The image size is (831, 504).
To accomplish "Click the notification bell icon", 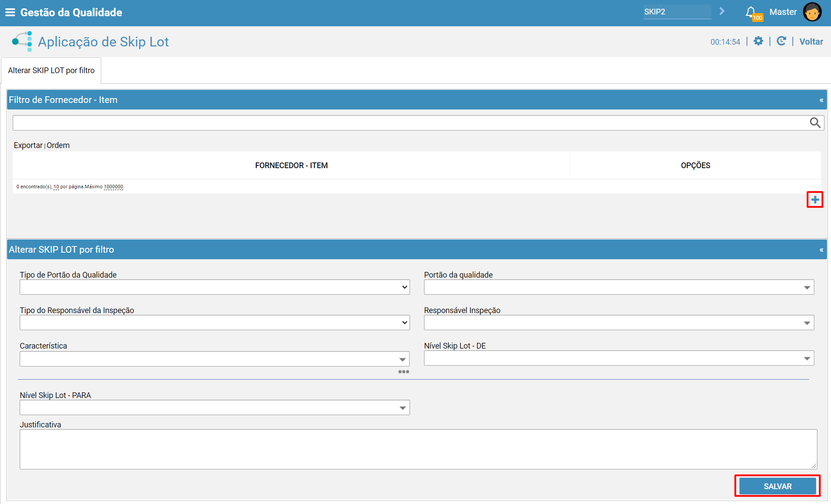I will 751,12.
